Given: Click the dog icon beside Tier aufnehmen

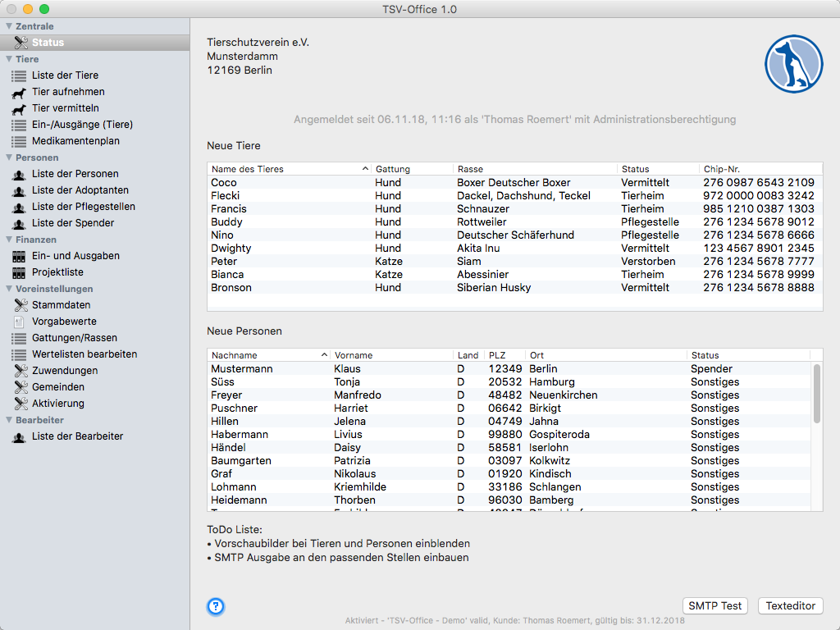Looking at the screenshot, I should (x=19, y=92).
